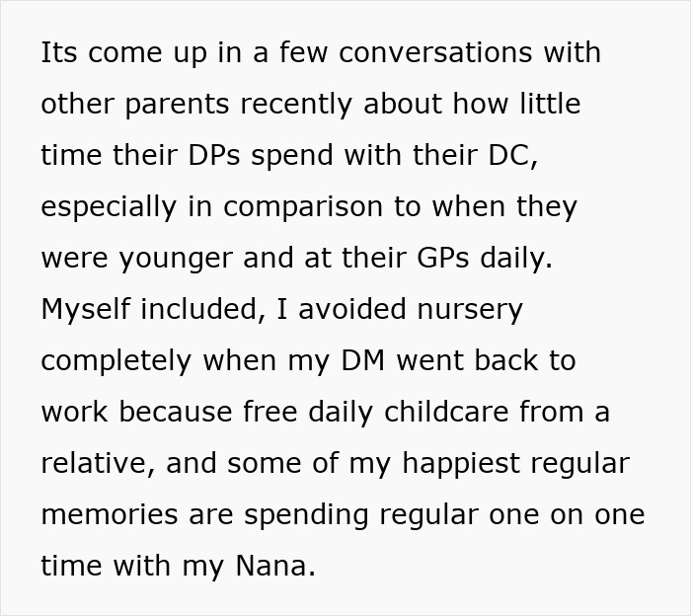691x616 pixels.
Task: Click the word "Its" at paragraph start
Action: pos(58,52)
